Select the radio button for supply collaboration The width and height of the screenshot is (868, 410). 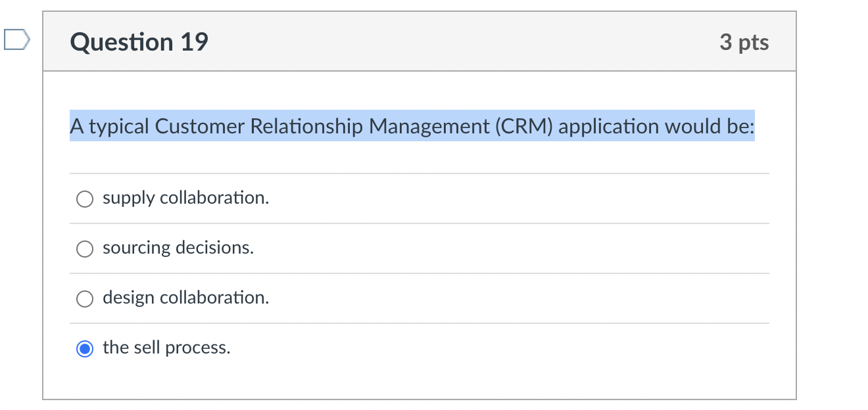coord(84,198)
